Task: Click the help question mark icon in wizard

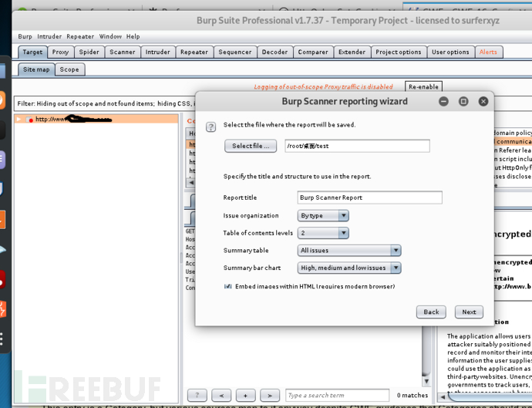Action: pyautogui.click(x=210, y=127)
